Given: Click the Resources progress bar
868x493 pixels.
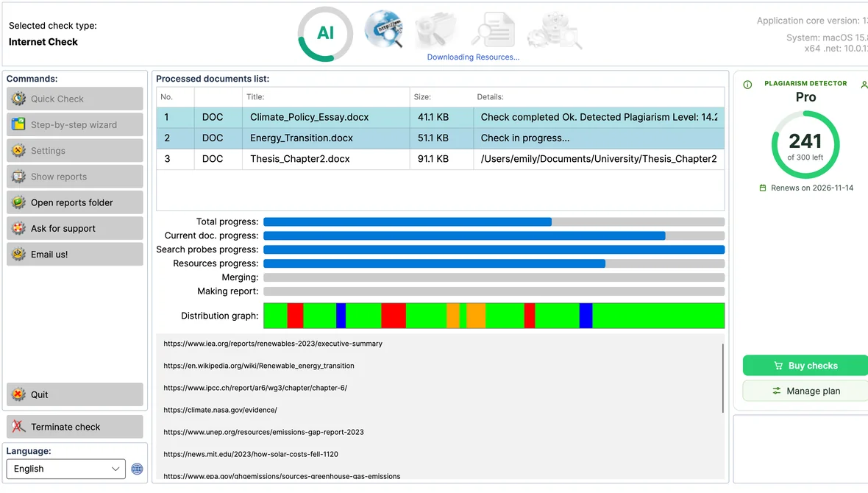Looking at the screenshot, I should pyautogui.click(x=494, y=263).
